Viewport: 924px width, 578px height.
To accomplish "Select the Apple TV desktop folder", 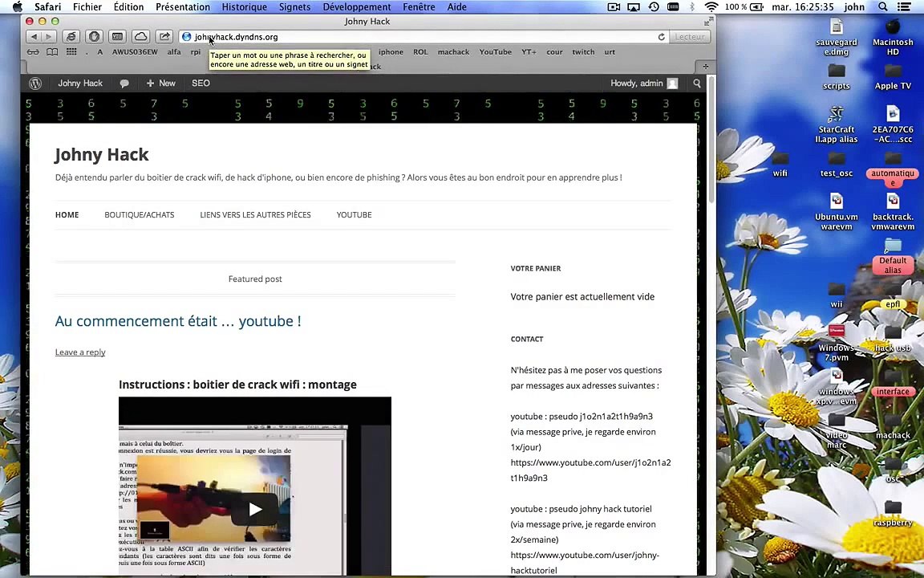I will click(x=893, y=77).
